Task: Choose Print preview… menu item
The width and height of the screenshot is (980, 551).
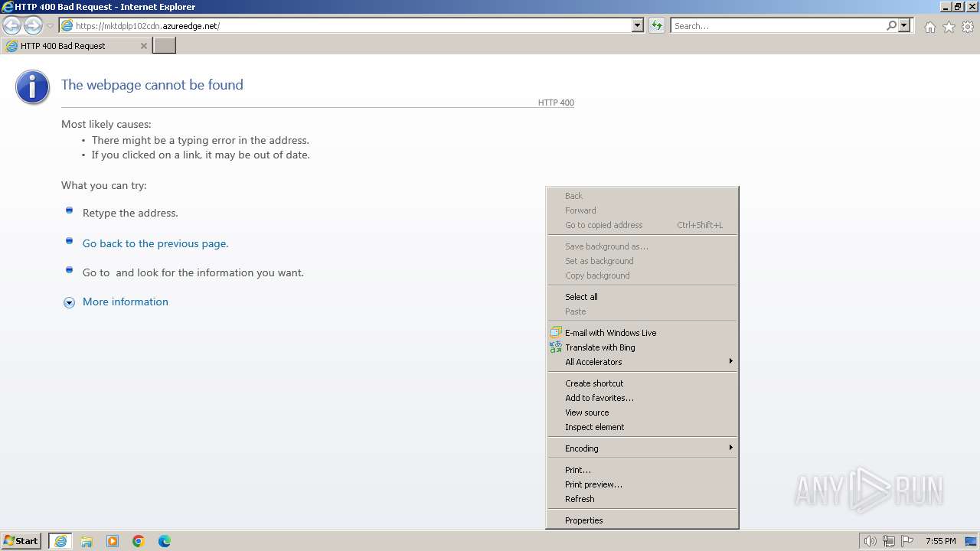Action: click(642, 484)
